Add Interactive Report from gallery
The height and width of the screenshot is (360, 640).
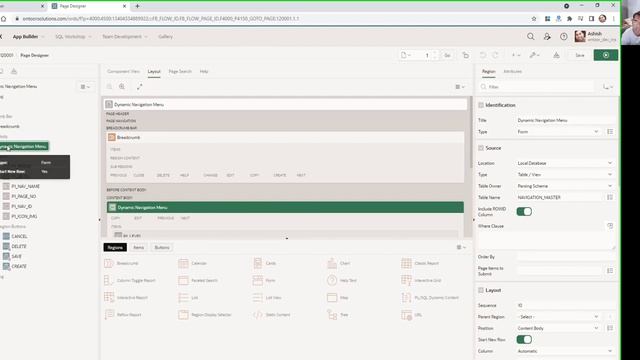[126, 298]
